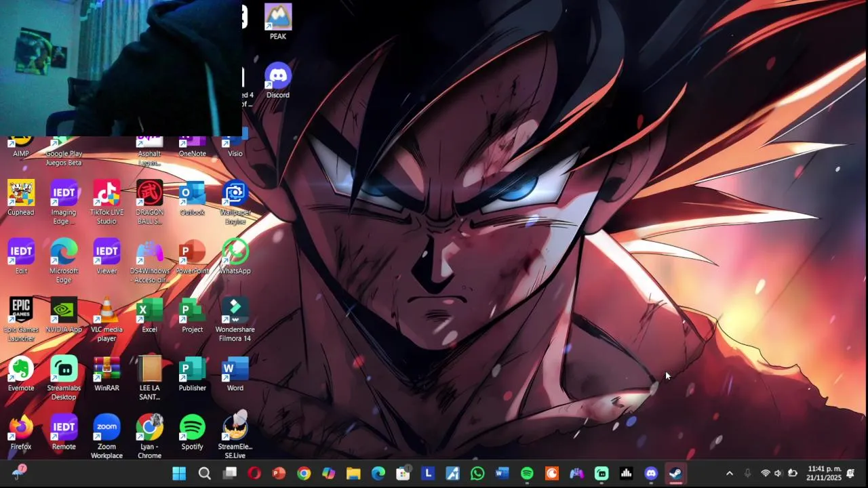This screenshot has width=868, height=488.
Task: Open Microsoft Edge from the taskbar
Action: 378,473
